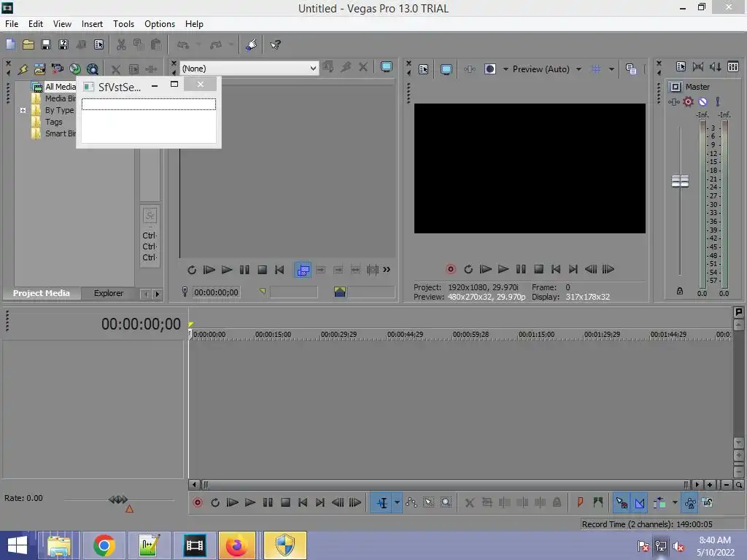Click Split Screen View icon in Video Preview
The height and width of the screenshot is (560, 747).
(489, 69)
